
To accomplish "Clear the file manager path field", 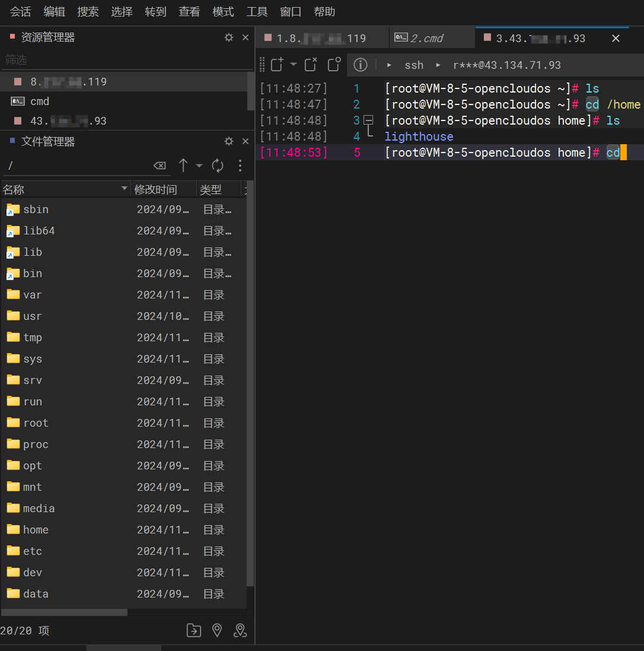I will click(x=160, y=166).
